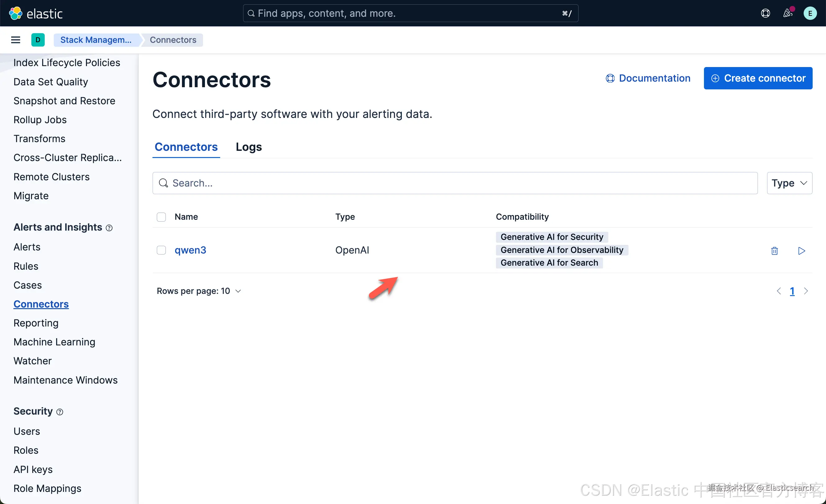
Task: Expand Rows per page selector
Action: click(199, 291)
